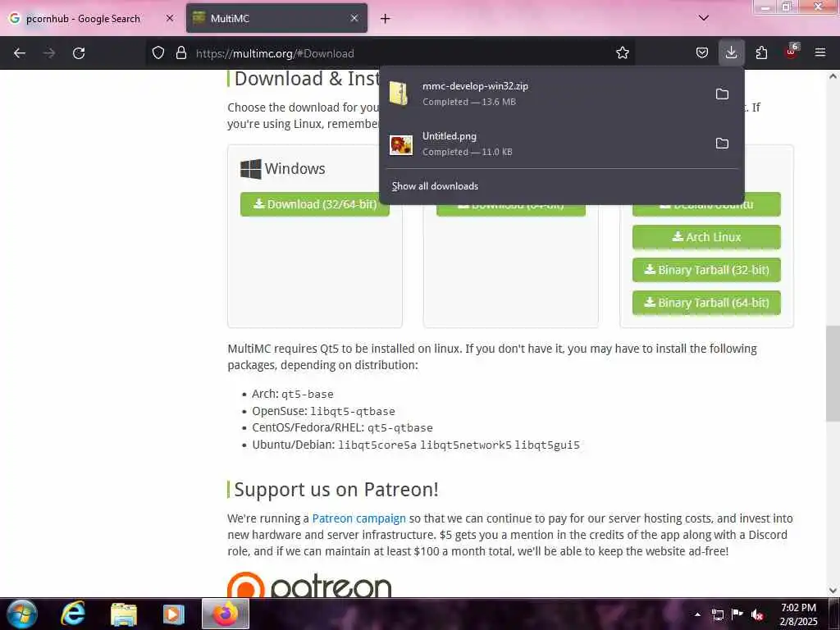Click the Patreon logo image
This screenshot has width=840, height=630.
(x=309, y=584)
